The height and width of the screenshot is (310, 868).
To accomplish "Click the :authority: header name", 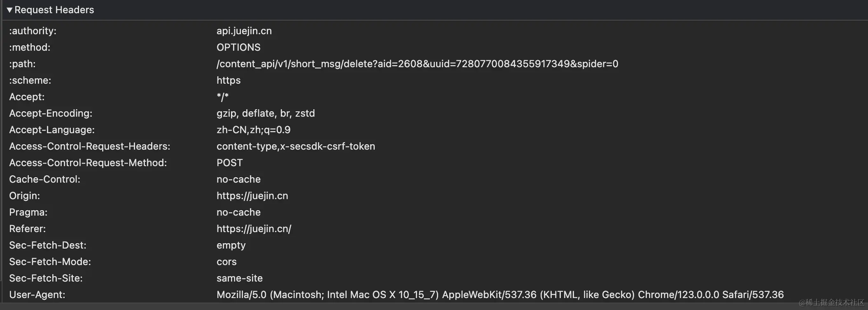I will click(x=33, y=31).
